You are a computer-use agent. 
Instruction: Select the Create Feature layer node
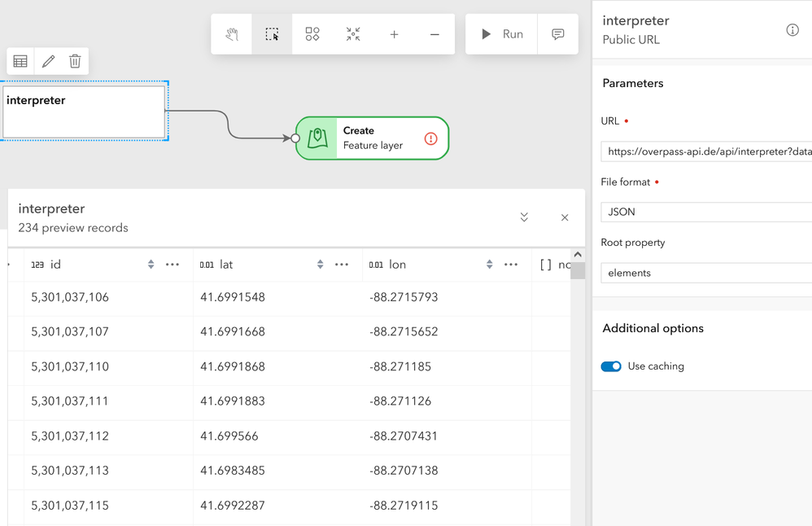pos(372,138)
